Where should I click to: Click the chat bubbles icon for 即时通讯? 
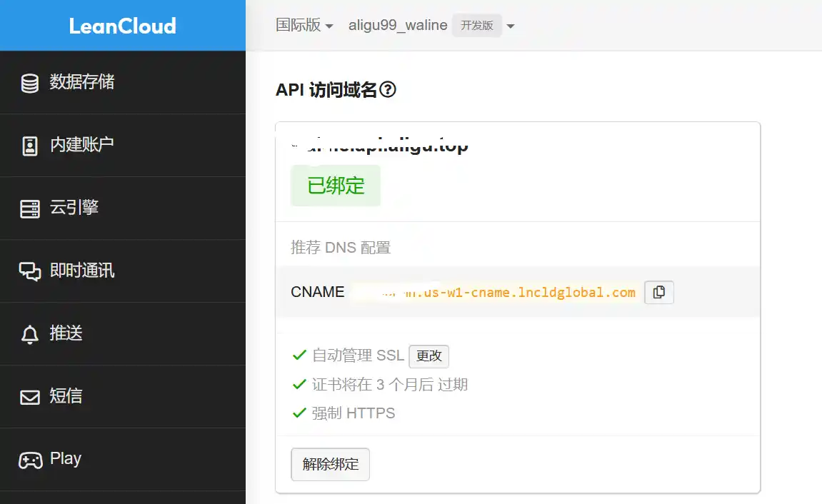tap(30, 271)
